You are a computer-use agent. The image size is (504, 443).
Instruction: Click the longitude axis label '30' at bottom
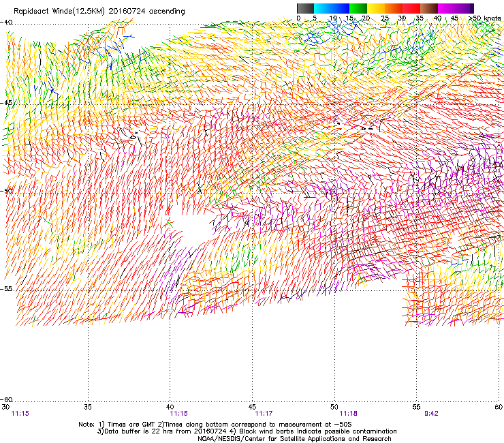tap(5, 407)
